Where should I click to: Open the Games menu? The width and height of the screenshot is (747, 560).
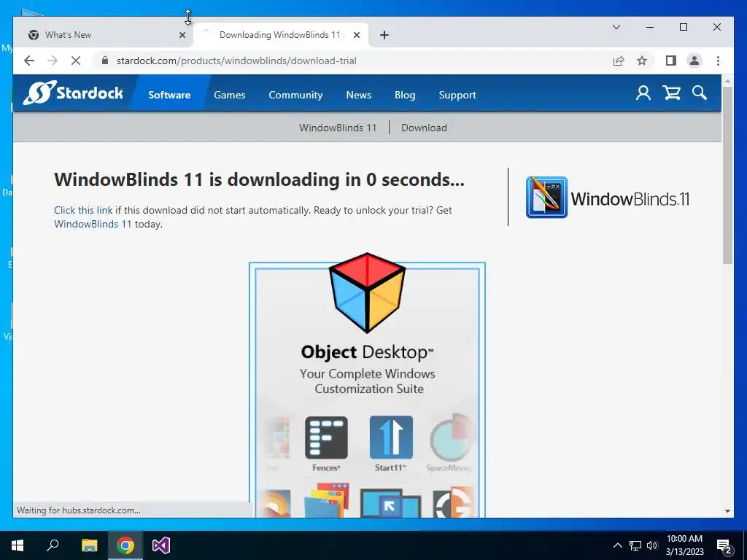(230, 95)
